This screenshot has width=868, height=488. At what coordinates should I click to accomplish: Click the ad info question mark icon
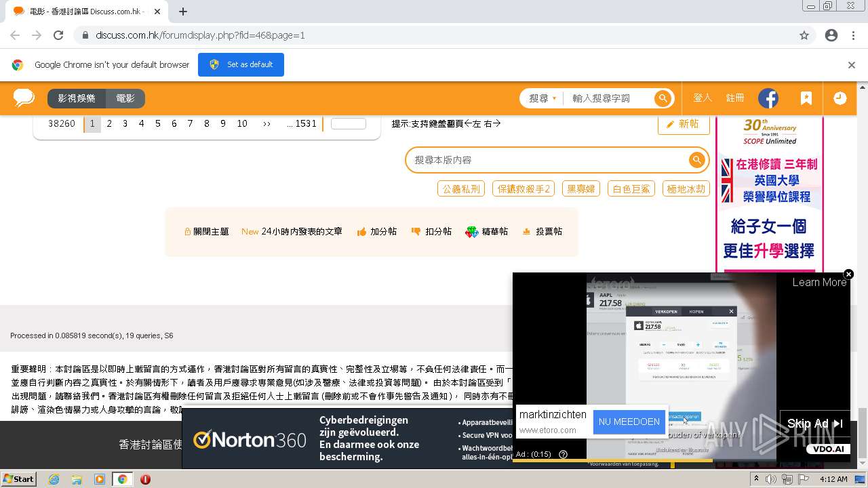click(x=563, y=454)
